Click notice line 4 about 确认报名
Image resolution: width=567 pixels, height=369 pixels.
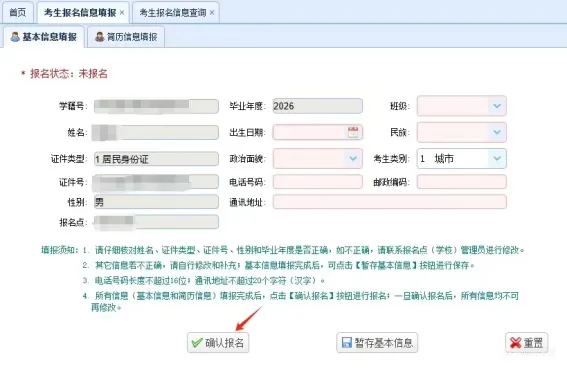[x=301, y=301]
